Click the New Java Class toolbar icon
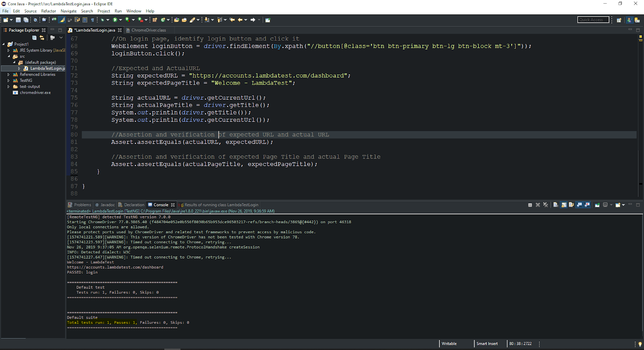 click(x=163, y=20)
